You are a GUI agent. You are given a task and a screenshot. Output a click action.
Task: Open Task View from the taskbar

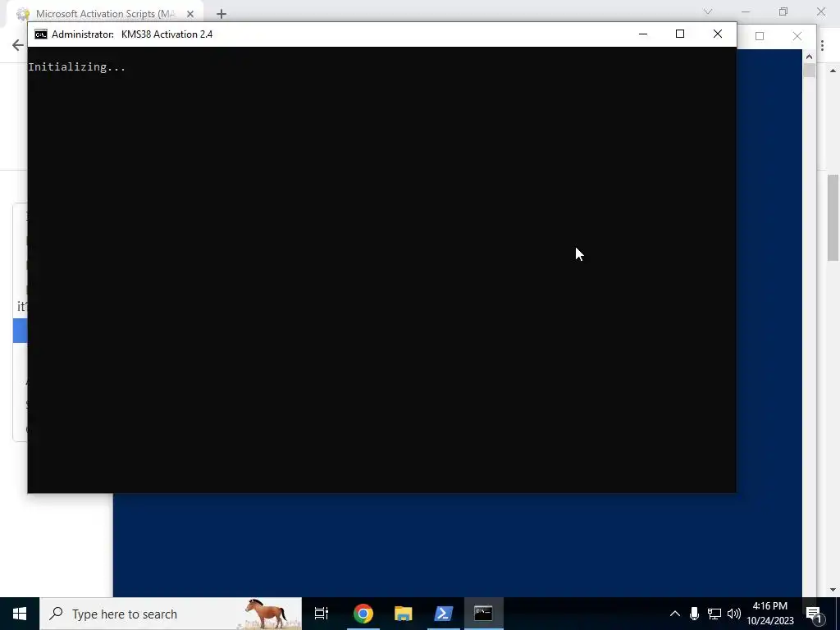coord(322,614)
